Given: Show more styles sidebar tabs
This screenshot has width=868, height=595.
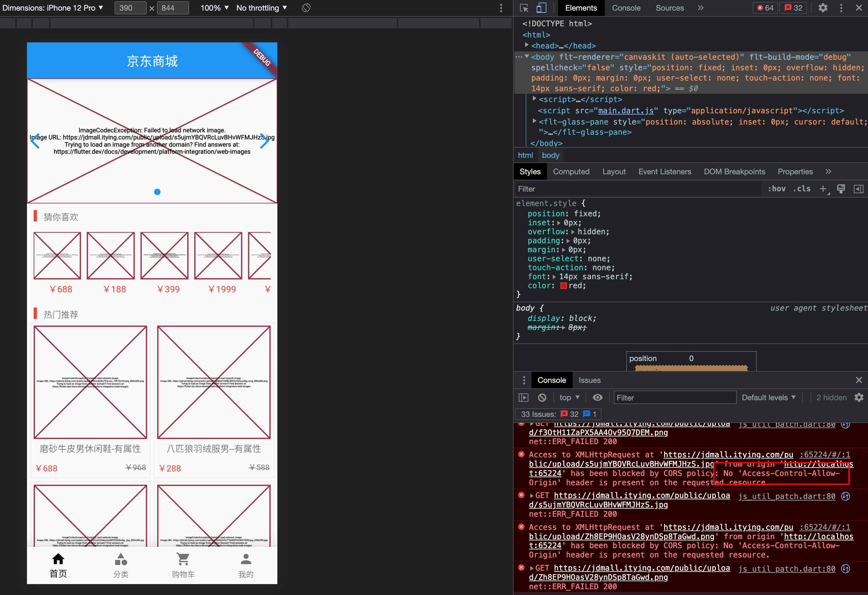Looking at the screenshot, I should [x=828, y=171].
